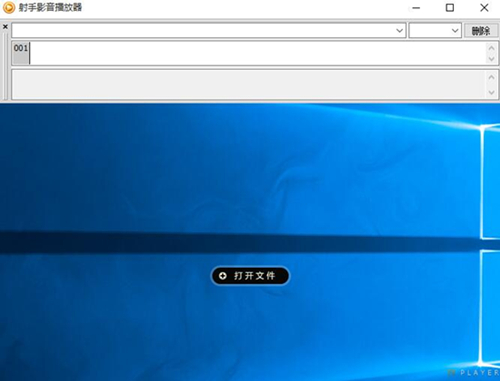
Task: Expand the wide subtitle dropdown arrow
Action: (399, 31)
